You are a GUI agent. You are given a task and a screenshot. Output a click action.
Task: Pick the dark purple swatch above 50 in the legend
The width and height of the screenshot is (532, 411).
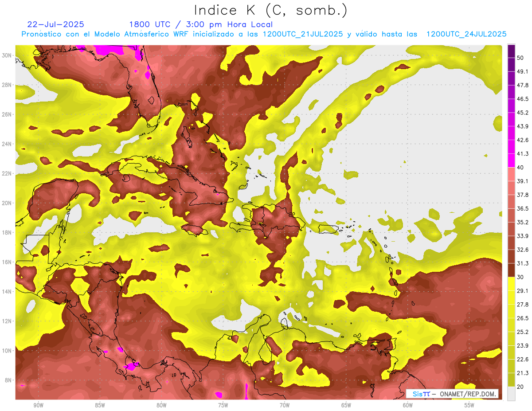pos(511,51)
